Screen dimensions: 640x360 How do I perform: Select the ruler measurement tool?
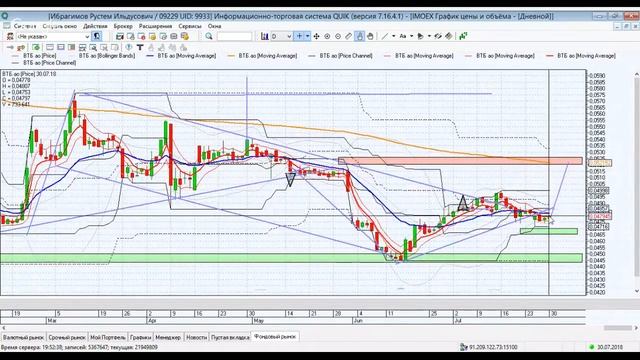click(348, 36)
